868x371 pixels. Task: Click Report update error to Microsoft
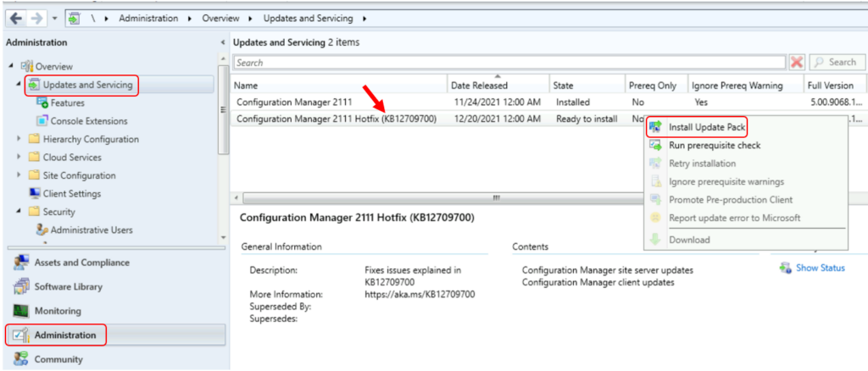(x=735, y=218)
